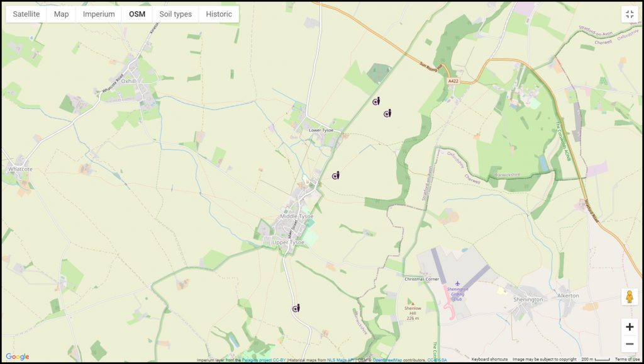Click the Google logo

16,356
